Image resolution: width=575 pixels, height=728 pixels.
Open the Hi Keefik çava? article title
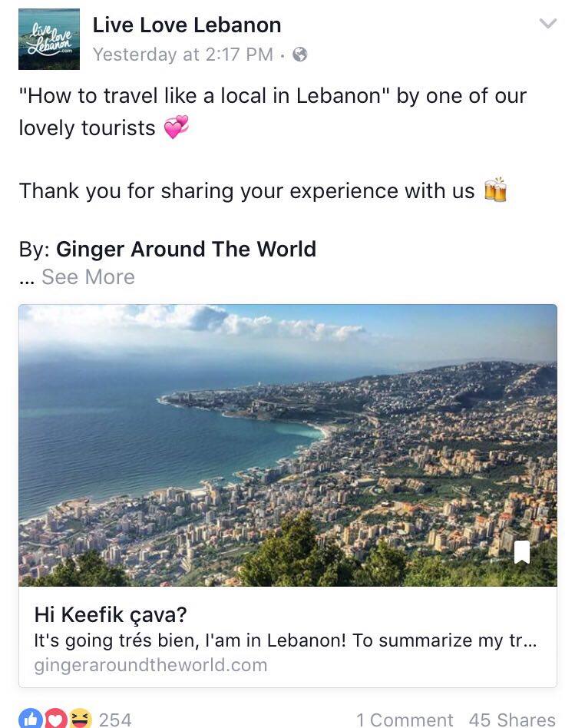tap(111, 614)
